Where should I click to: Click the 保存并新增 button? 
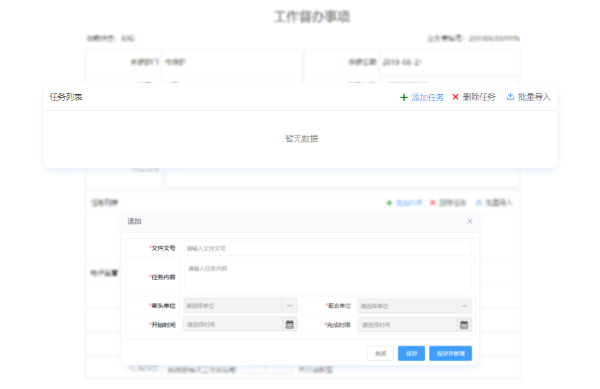click(x=450, y=353)
